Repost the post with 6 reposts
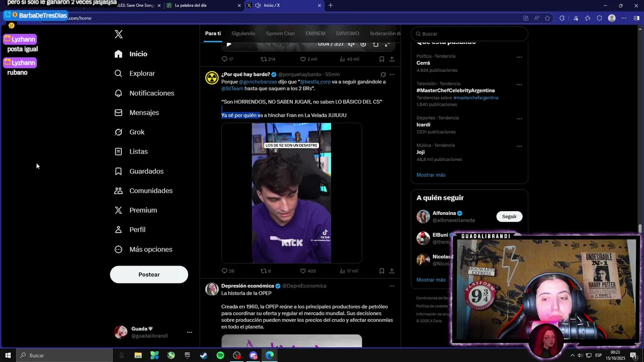This screenshot has width=644, height=362. pos(266,271)
